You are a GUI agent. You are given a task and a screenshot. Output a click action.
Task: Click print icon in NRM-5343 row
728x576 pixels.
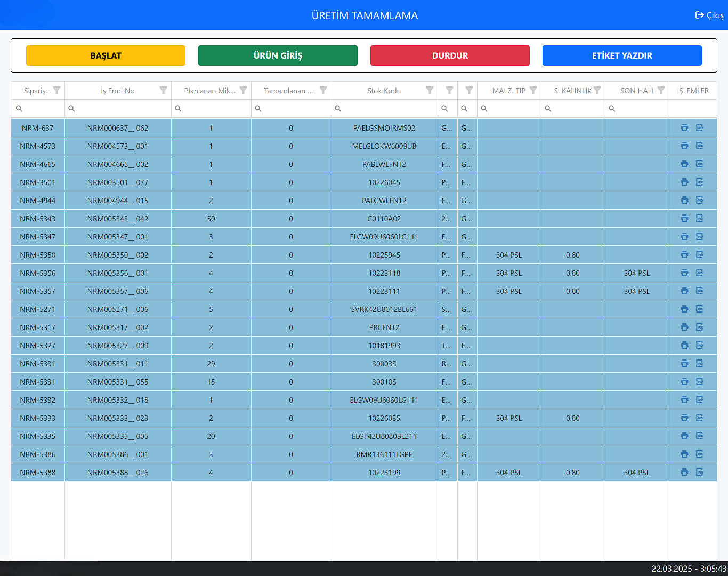[684, 219]
